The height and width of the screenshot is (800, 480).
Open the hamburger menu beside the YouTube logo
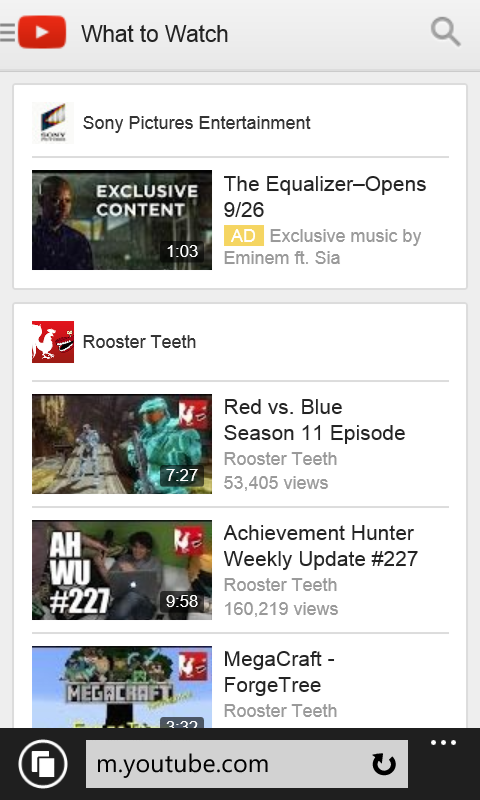click(x=7, y=33)
